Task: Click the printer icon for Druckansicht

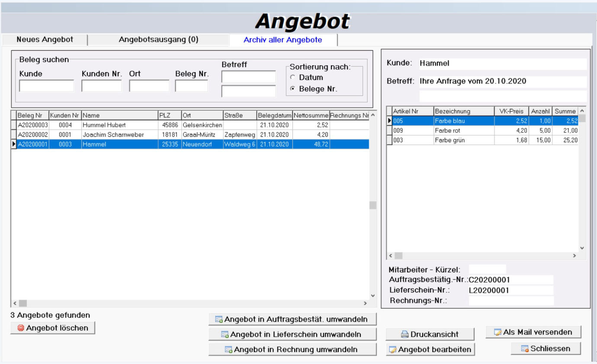Action: pos(404,334)
